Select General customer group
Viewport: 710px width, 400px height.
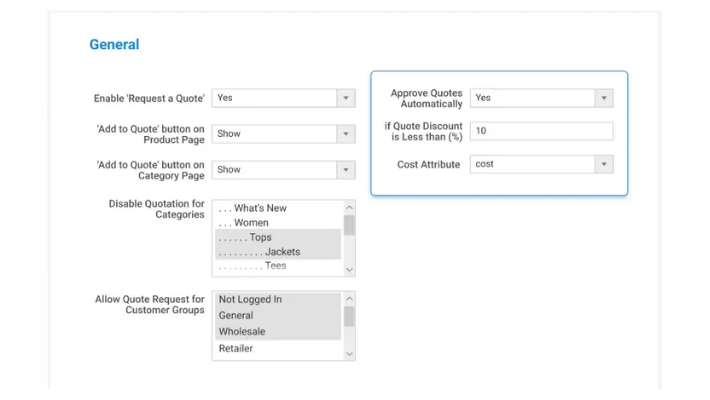(x=236, y=315)
